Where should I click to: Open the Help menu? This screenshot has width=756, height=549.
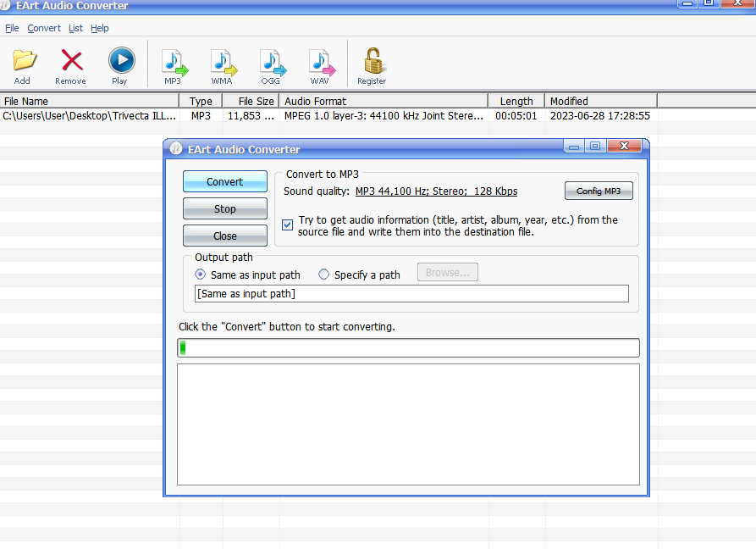tap(100, 28)
